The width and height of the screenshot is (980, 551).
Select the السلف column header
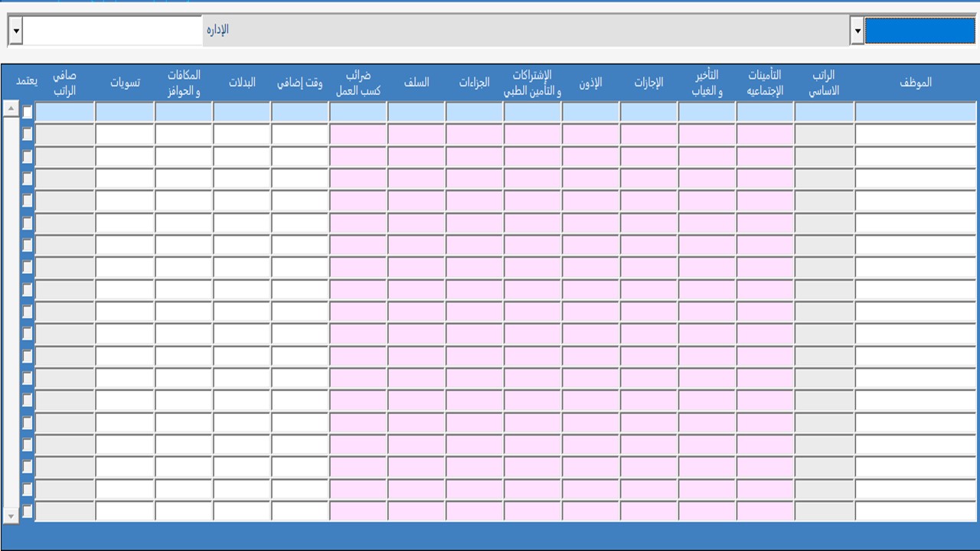(416, 83)
